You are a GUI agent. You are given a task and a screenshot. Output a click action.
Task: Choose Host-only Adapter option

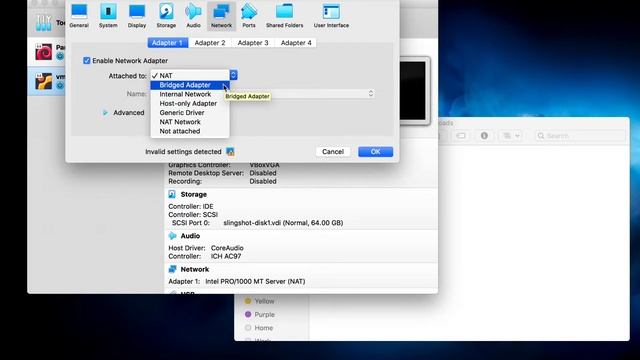coord(190,104)
